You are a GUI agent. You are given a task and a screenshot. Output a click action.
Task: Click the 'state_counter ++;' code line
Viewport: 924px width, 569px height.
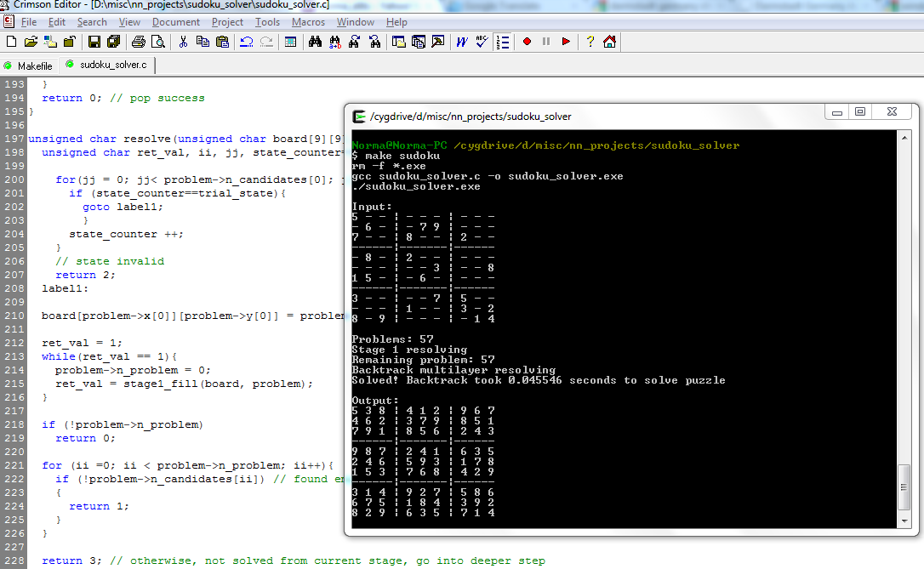coord(126,234)
